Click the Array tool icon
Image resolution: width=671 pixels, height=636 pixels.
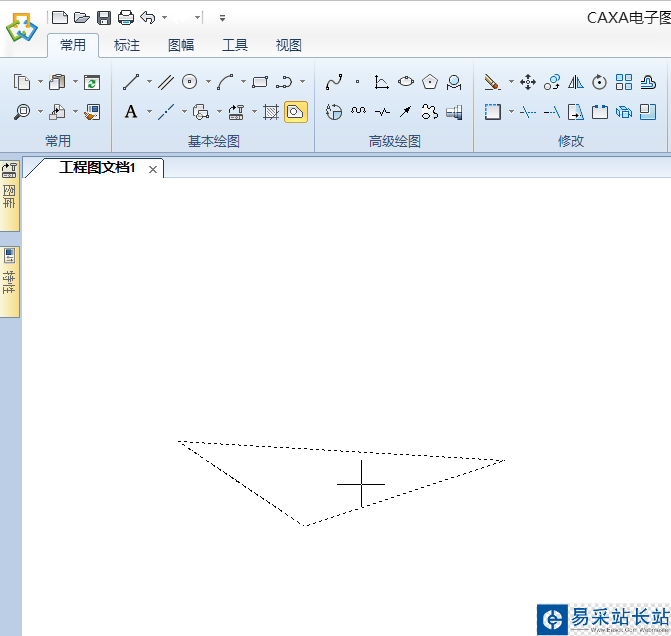tap(624, 82)
